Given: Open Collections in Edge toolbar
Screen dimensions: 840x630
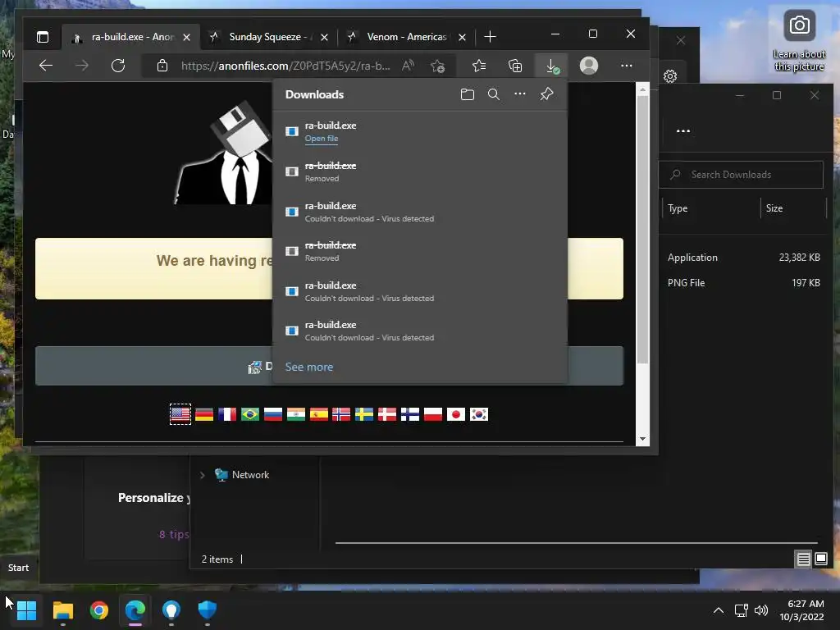Looking at the screenshot, I should click(x=515, y=66).
